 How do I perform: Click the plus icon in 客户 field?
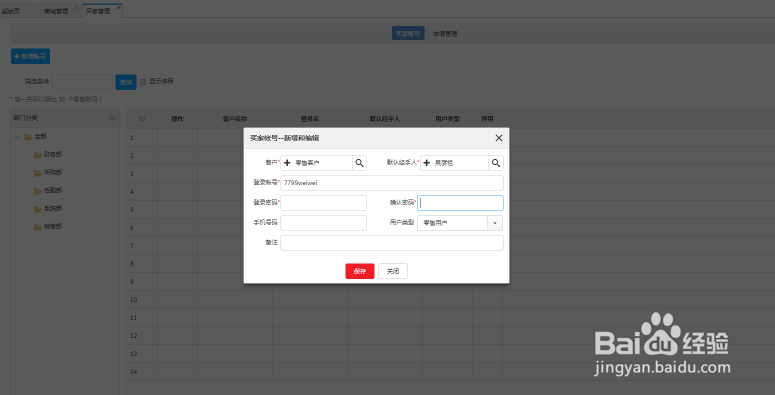(287, 163)
